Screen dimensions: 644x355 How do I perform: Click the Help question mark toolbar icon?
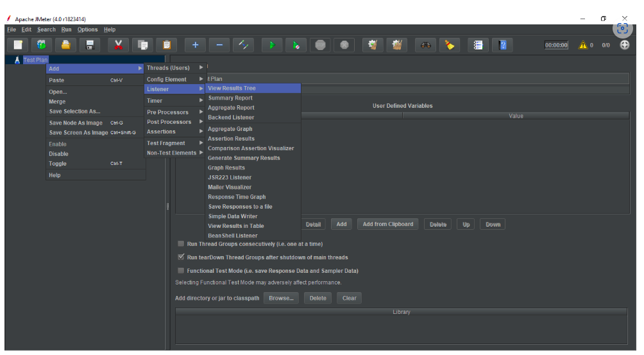pyautogui.click(x=502, y=45)
